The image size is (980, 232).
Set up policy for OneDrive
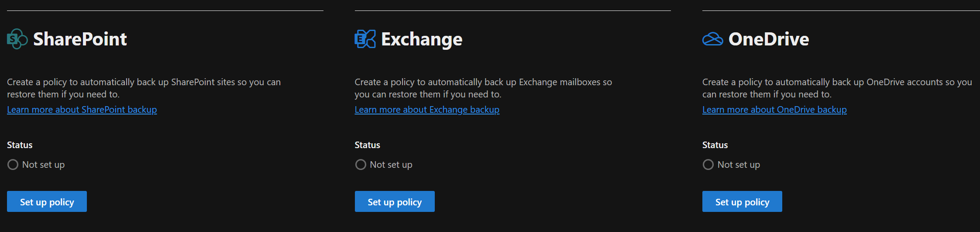[x=742, y=201]
